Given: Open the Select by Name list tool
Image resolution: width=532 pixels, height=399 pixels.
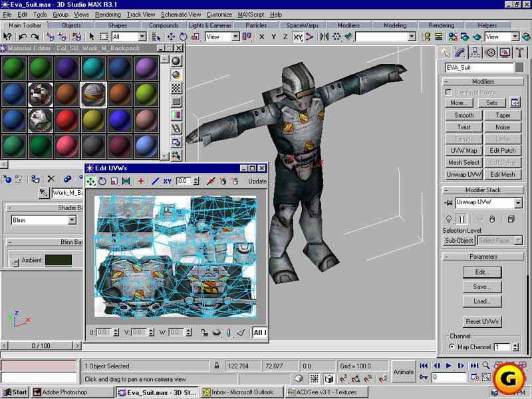Looking at the screenshot, I should coord(156,37).
